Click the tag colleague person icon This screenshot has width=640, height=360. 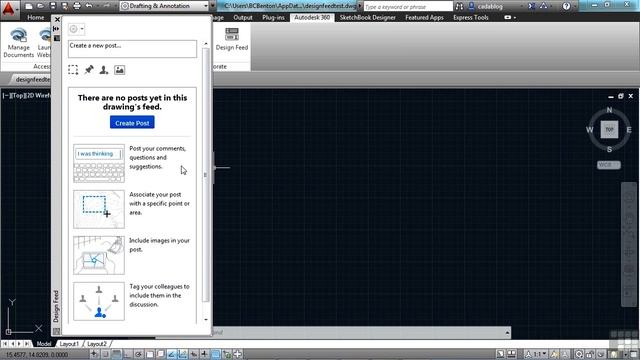pyautogui.click(x=104, y=70)
